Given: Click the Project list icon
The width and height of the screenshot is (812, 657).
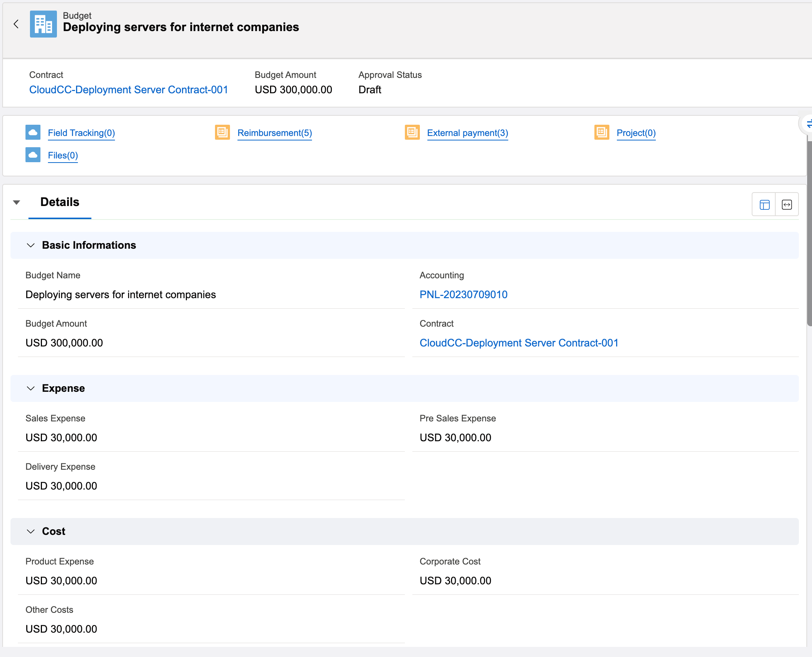Looking at the screenshot, I should coord(602,133).
